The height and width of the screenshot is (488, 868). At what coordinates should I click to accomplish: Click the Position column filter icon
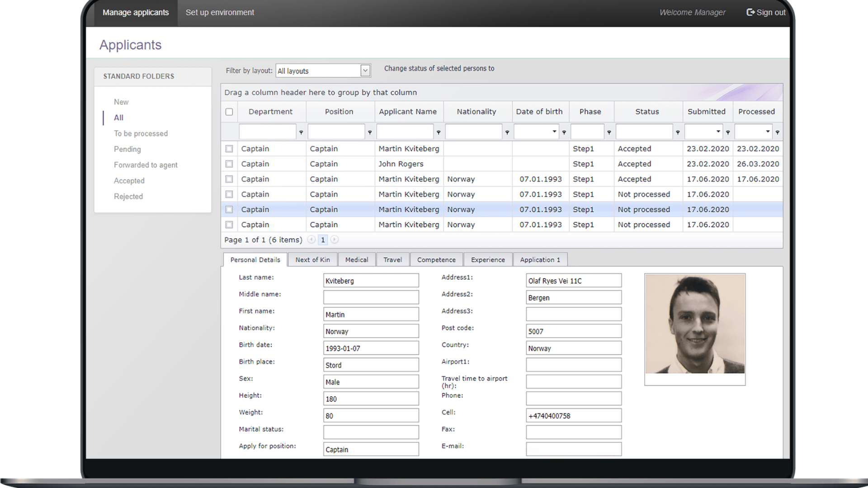[370, 132]
